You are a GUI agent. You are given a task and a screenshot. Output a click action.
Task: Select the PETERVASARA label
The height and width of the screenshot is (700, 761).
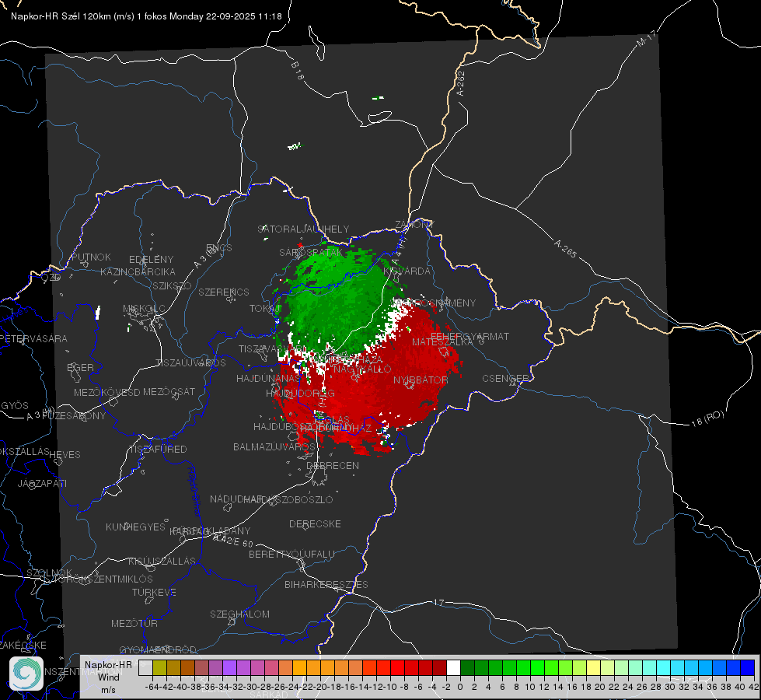[33, 338]
